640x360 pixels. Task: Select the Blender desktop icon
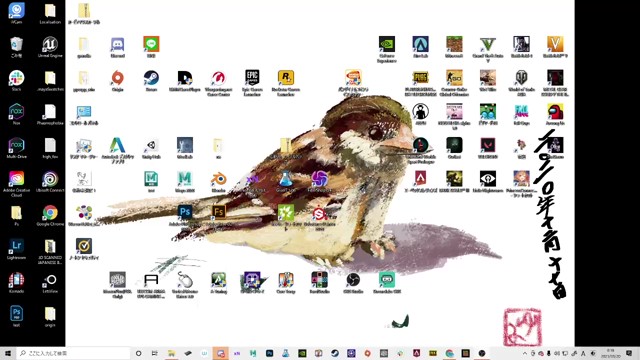click(x=218, y=182)
